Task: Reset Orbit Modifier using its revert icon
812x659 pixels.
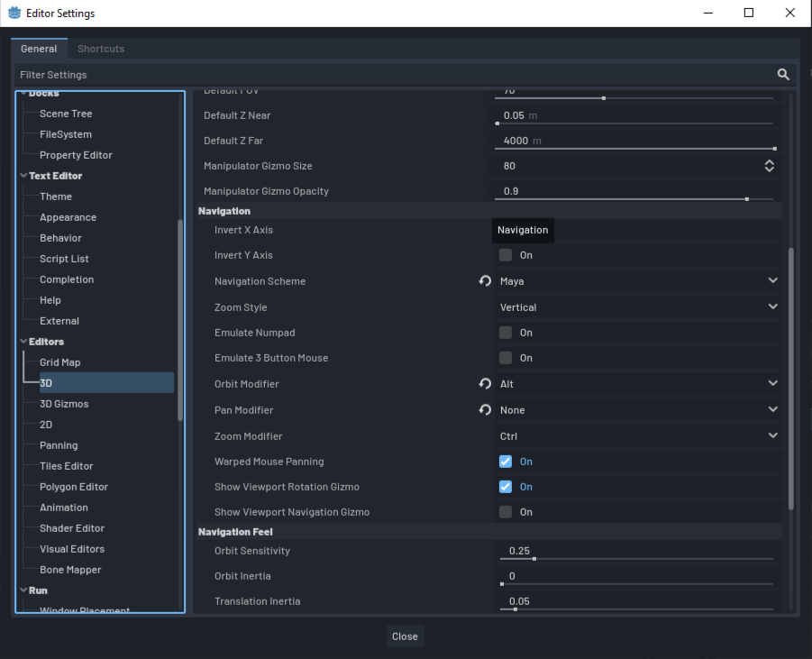Action: [x=485, y=384]
